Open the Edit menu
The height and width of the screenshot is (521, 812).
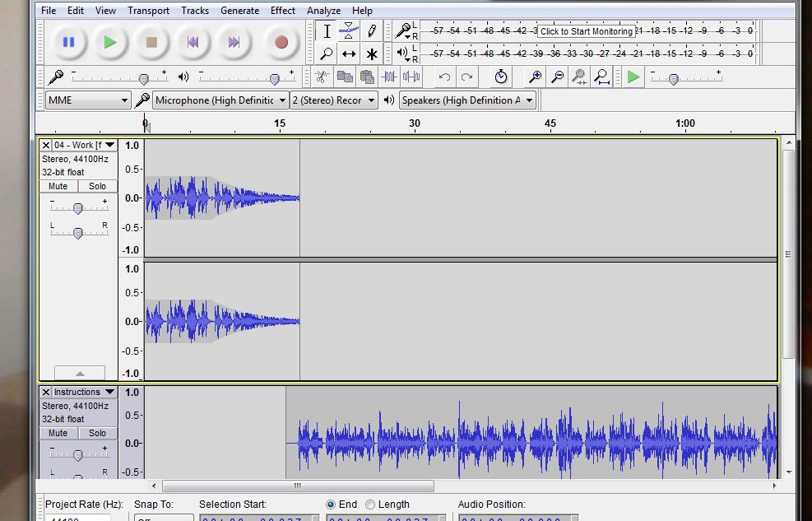(76, 11)
